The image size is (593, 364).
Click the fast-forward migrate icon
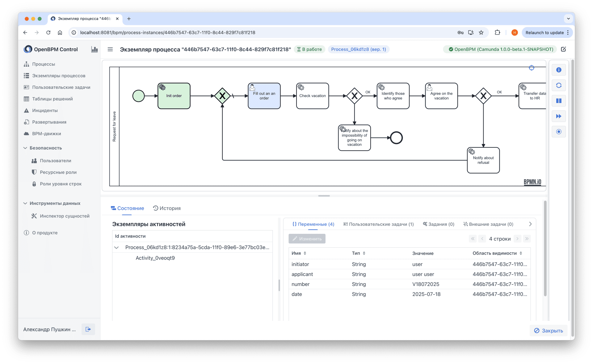(x=559, y=116)
